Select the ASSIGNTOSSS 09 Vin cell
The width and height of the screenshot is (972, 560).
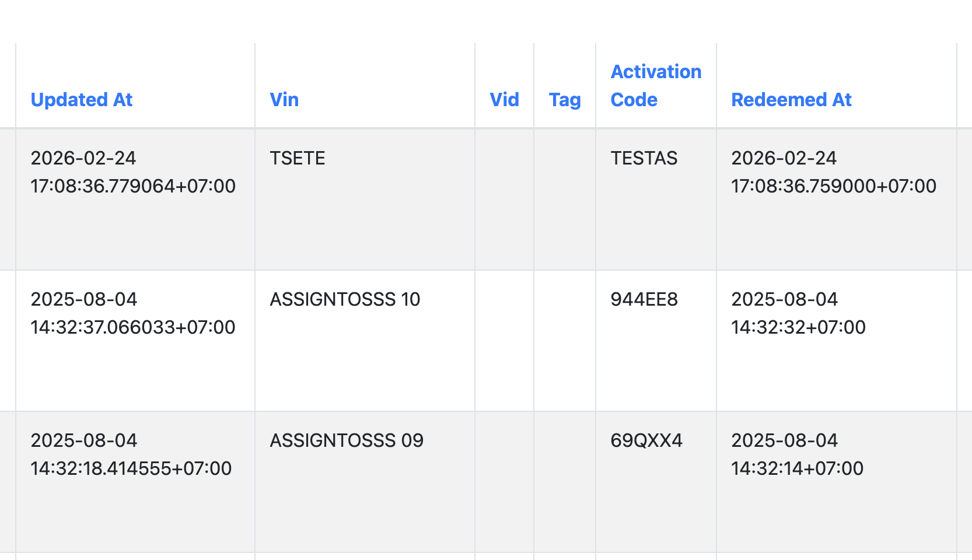pos(347,440)
